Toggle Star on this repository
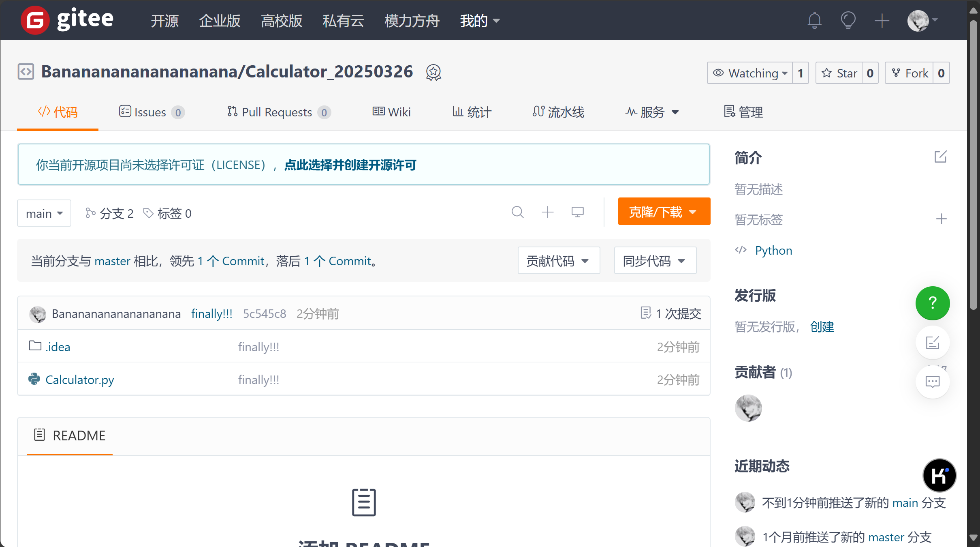Image resolution: width=980 pixels, height=547 pixels. coord(839,73)
